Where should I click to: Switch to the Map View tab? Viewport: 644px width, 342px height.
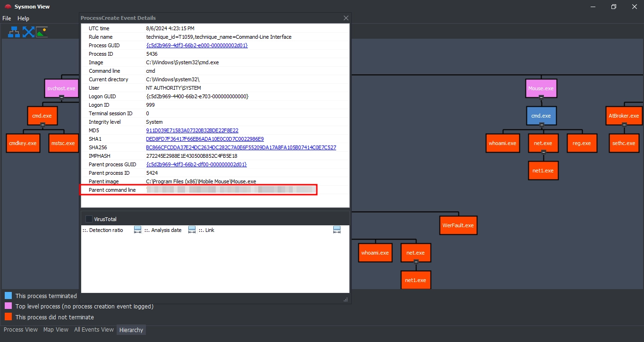tap(56, 330)
